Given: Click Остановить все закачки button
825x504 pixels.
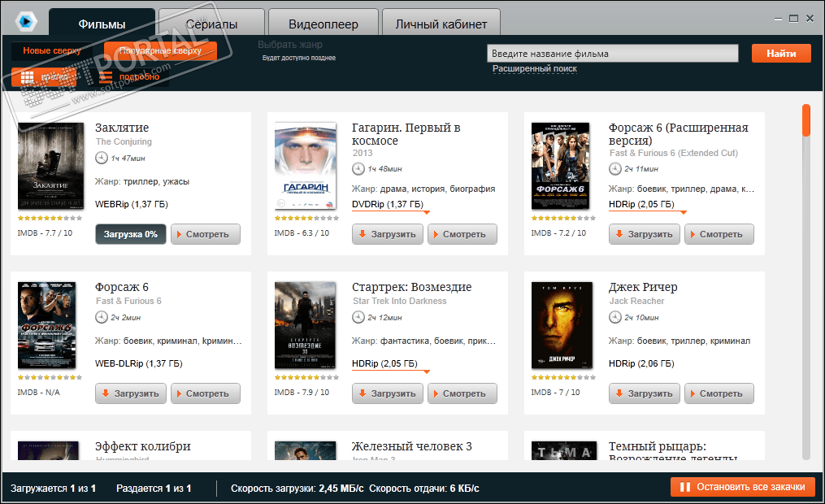Looking at the screenshot, I should click(x=743, y=487).
